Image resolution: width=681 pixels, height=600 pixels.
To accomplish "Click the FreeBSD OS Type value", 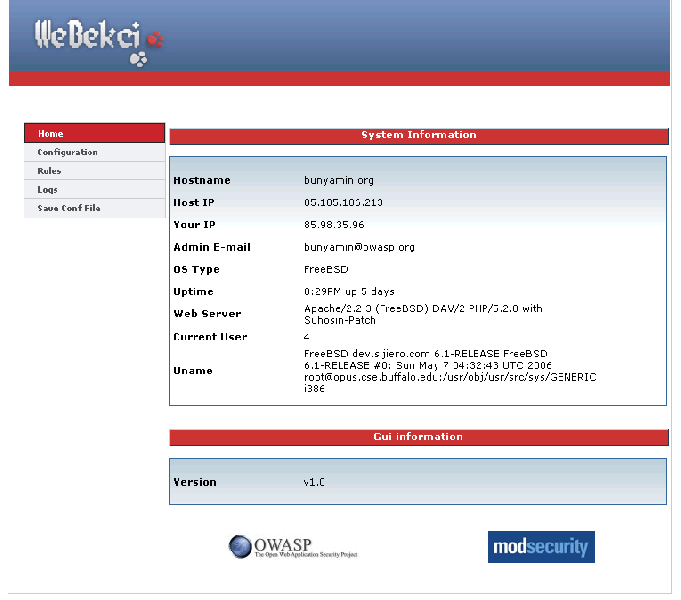I will pyautogui.click(x=325, y=269).
